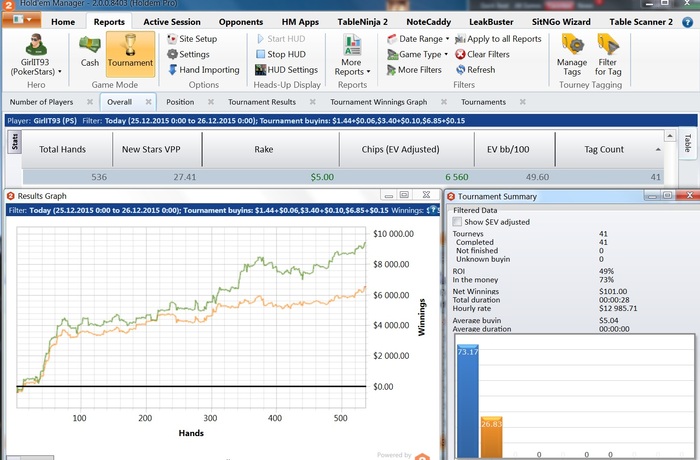Click the orange 26.83 bar

pos(492,437)
